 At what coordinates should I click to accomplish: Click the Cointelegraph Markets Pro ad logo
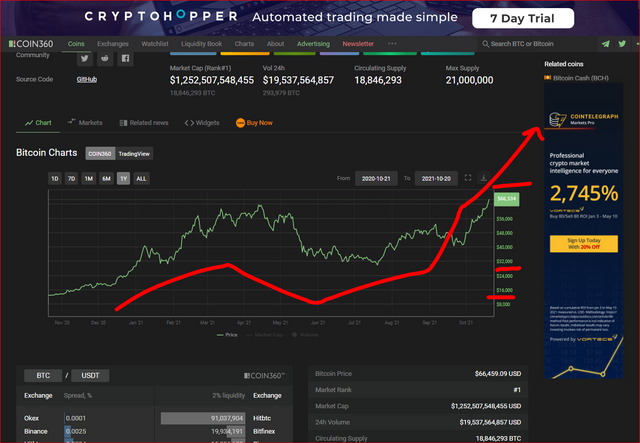[x=584, y=119]
